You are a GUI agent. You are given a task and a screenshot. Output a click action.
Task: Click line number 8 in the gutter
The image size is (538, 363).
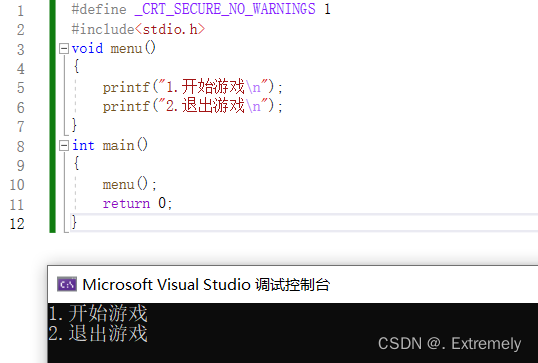point(21,147)
